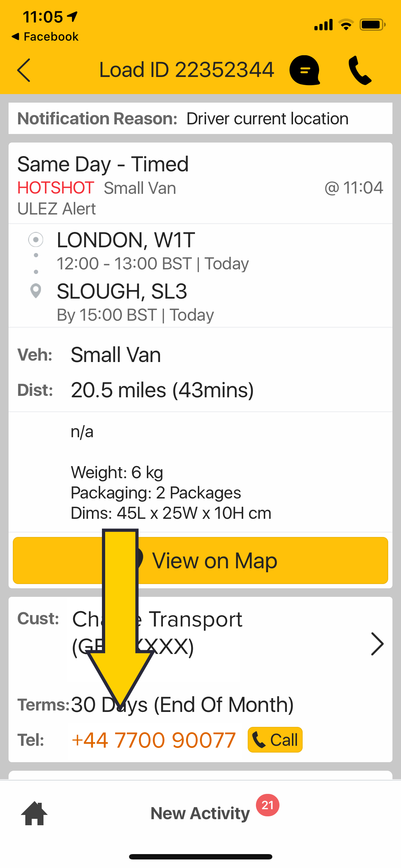Select the LONDON, W1T pickup address
The image size is (401, 868).
pos(126,240)
